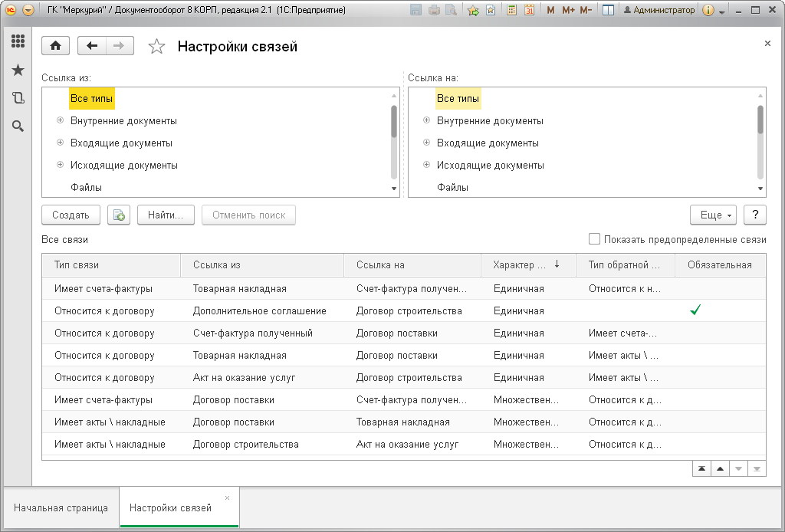Screen dimensions: 785x532
Task: Open history icon in left sidebar
Action: pyautogui.click(x=18, y=97)
